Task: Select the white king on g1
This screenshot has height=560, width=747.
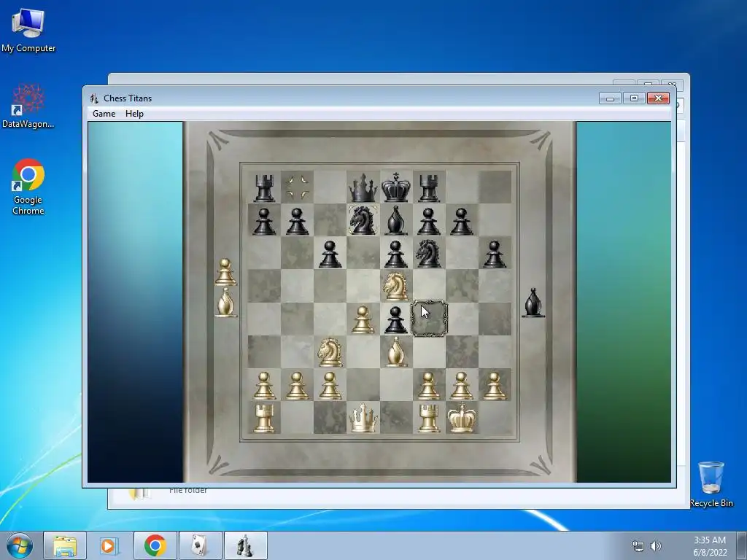Action: pos(462,418)
